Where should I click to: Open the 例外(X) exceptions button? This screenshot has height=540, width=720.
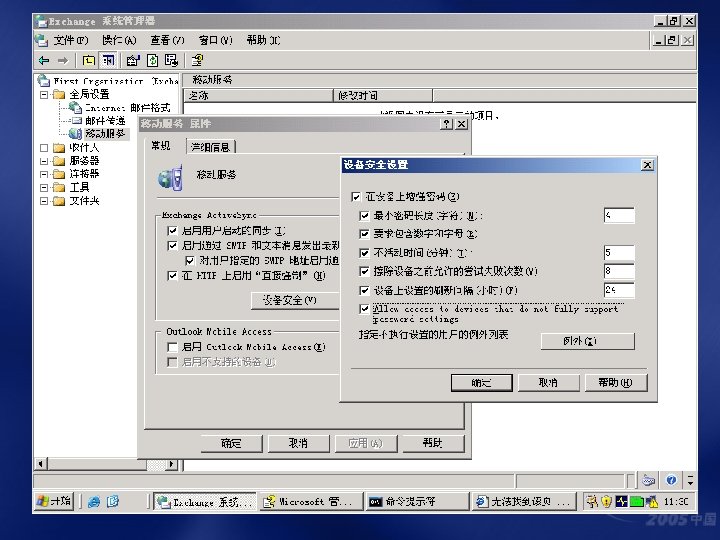tap(588, 341)
